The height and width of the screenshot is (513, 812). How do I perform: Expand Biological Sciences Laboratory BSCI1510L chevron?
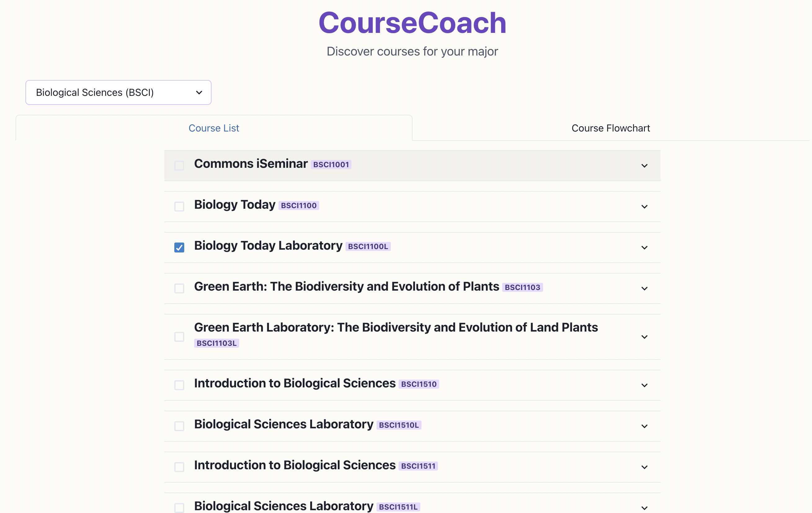coord(644,426)
